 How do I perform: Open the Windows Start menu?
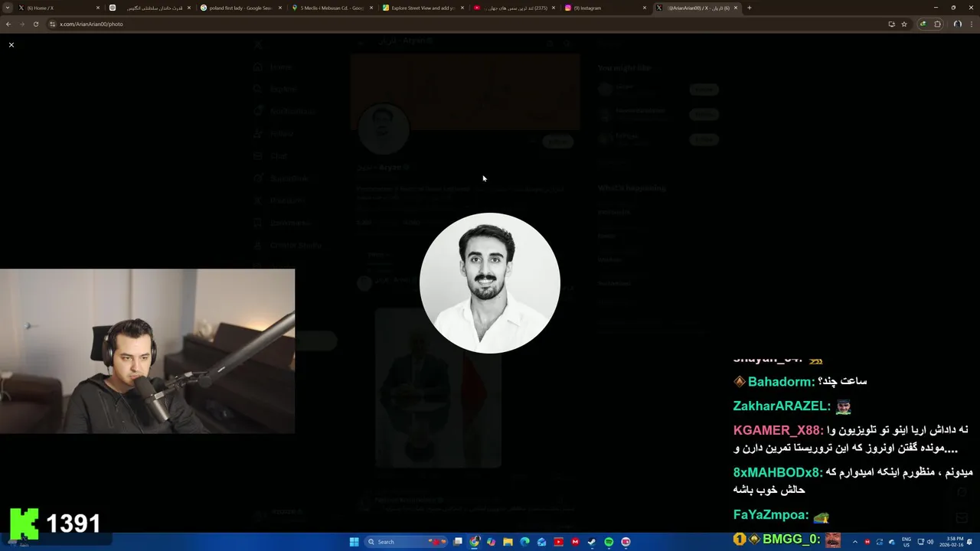(x=354, y=542)
